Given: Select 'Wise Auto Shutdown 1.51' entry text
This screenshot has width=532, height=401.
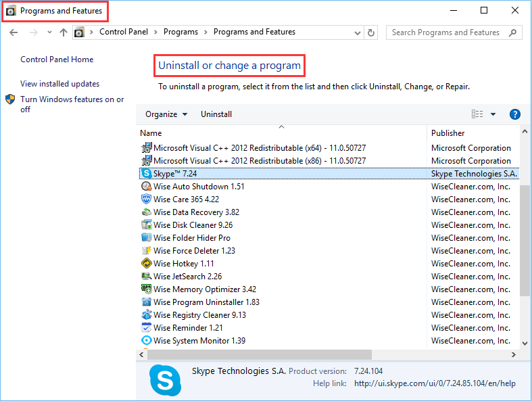Looking at the screenshot, I should pyautogui.click(x=199, y=187).
